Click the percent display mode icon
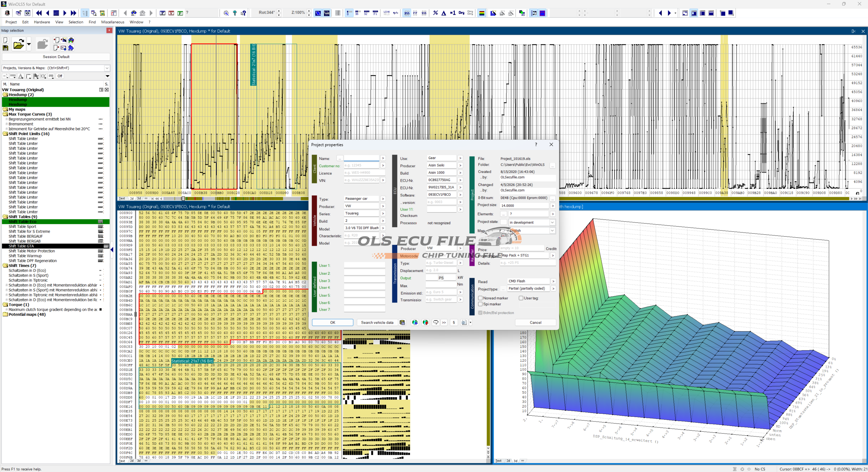 (435, 13)
